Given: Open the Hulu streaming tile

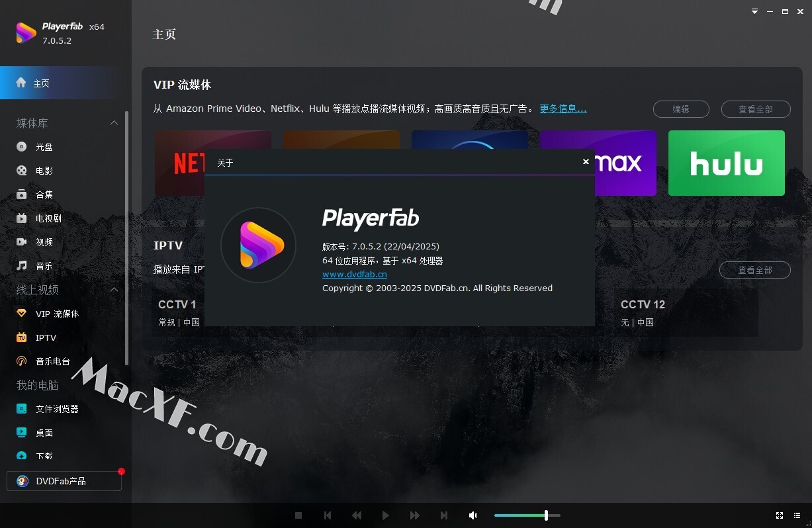Looking at the screenshot, I should coord(727,163).
